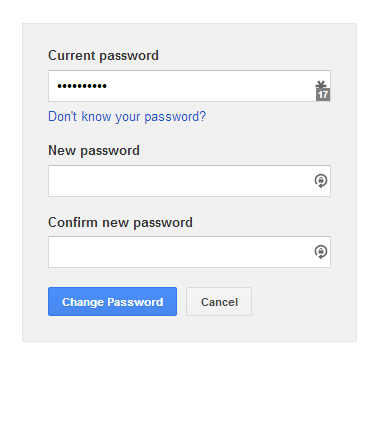Viewport: 380px width, 436px height.
Task: Focus the Current password input field
Action: pyautogui.click(x=189, y=86)
